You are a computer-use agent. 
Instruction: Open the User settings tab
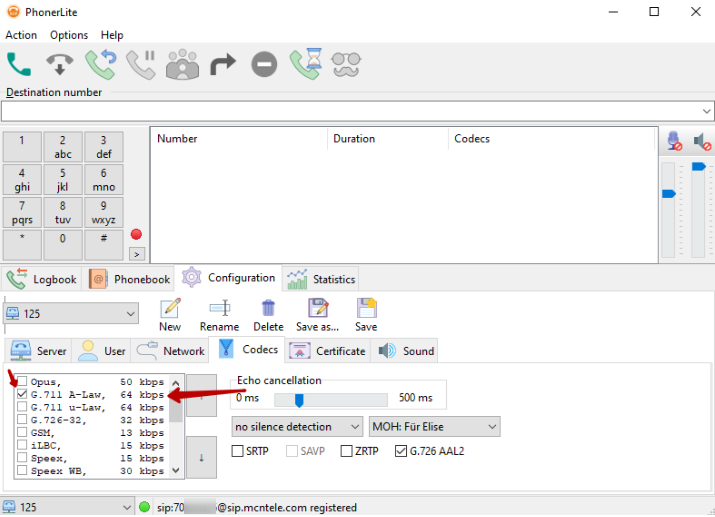click(x=101, y=351)
